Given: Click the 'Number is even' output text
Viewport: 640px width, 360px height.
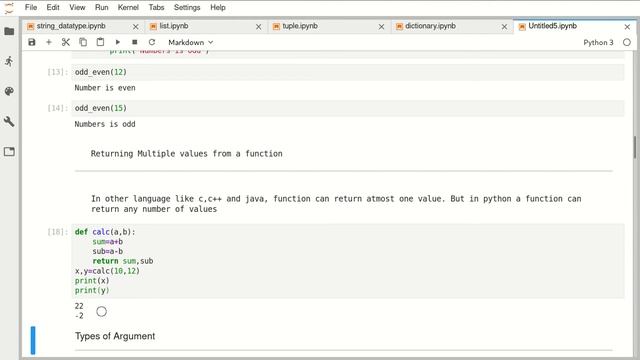Looking at the screenshot, I should pos(105,88).
